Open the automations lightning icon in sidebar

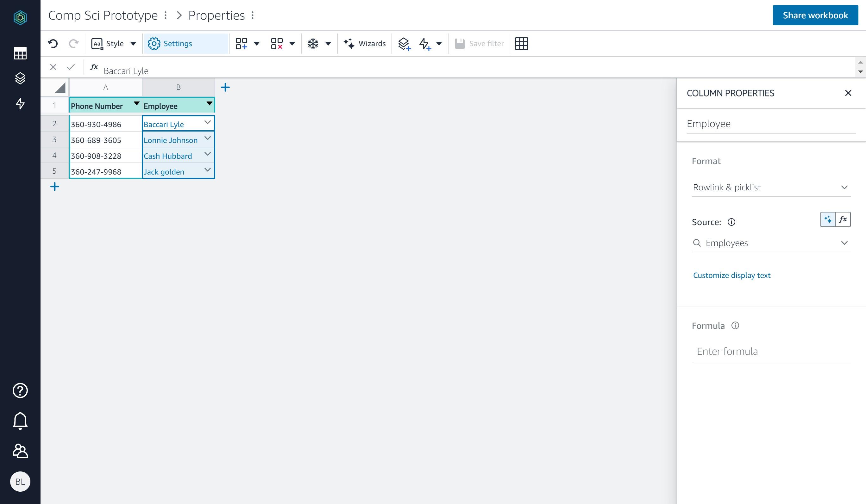pos(20,104)
